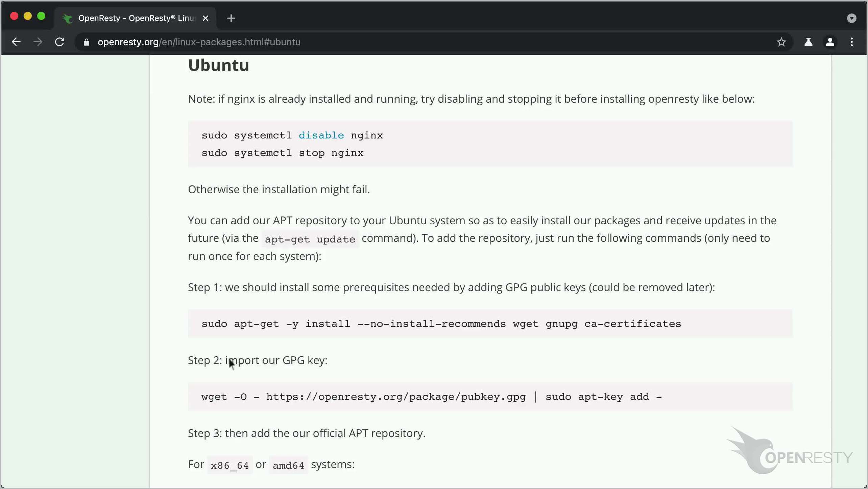Image resolution: width=868 pixels, height=489 pixels.
Task: Click the Ubuntu section heading
Action: point(218,65)
